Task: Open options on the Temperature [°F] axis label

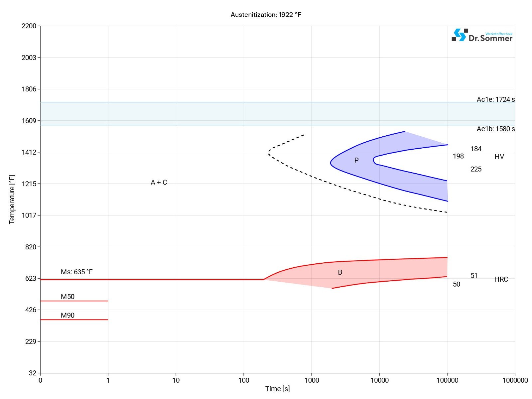Action: [x=12, y=199]
